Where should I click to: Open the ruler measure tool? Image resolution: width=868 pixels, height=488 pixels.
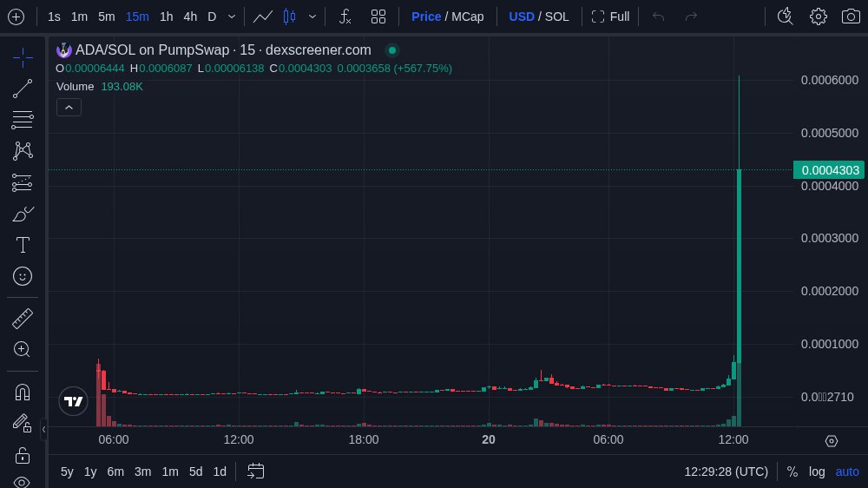coord(23,319)
